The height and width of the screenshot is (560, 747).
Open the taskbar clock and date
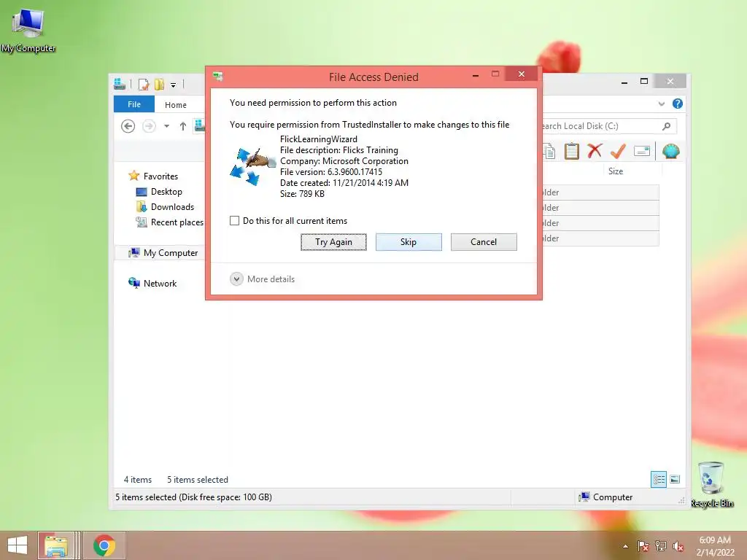click(715, 546)
